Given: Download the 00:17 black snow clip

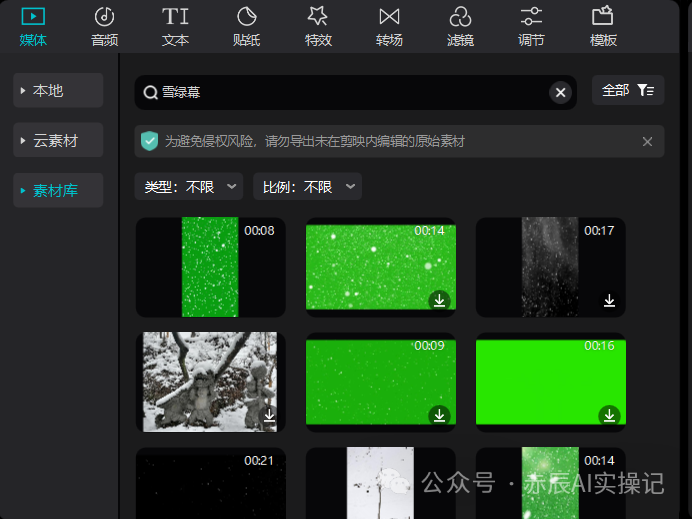Looking at the screenshot, I should 609,301.
